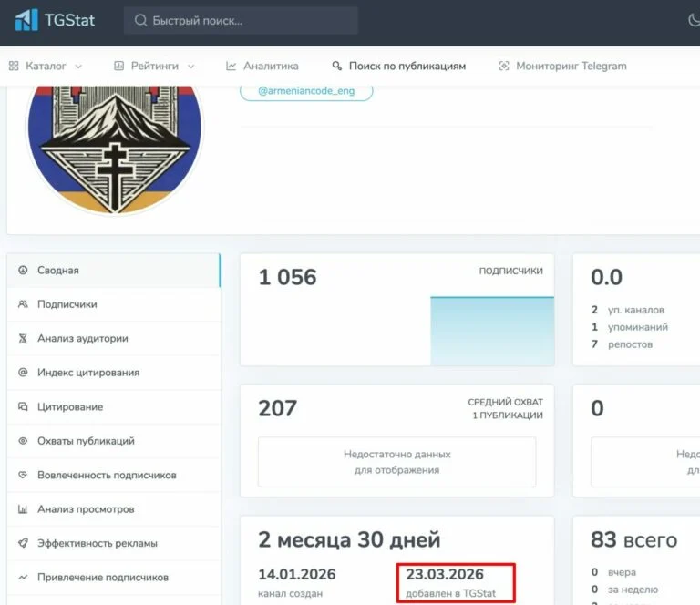Click the Охваты публикаций eye icon
This screenshot has width=700, height=605.
click(x=23, y=441)
